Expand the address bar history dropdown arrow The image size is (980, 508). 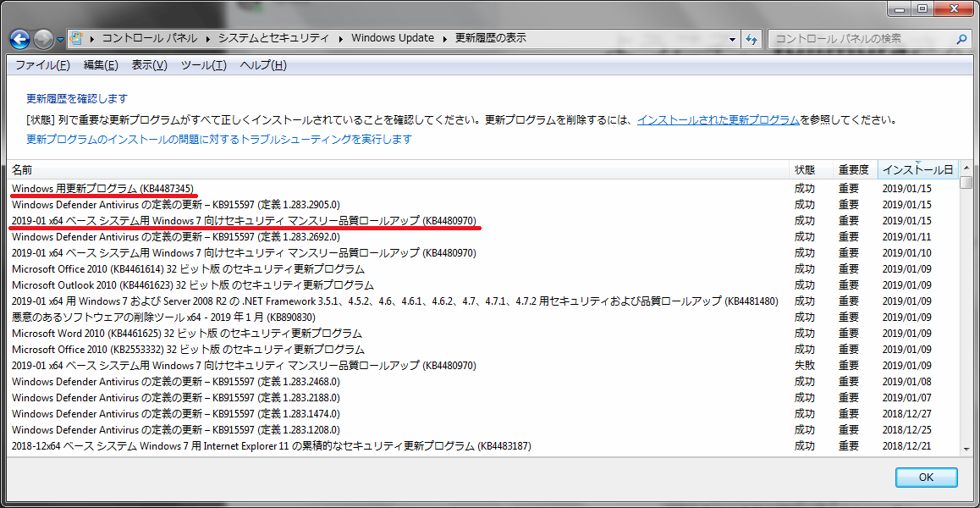click(x=732, y=39)
